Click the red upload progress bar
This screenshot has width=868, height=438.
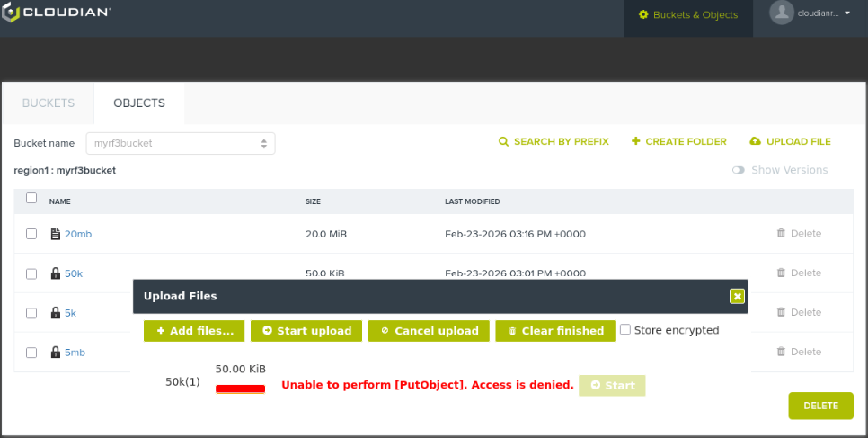coord(240,389)
